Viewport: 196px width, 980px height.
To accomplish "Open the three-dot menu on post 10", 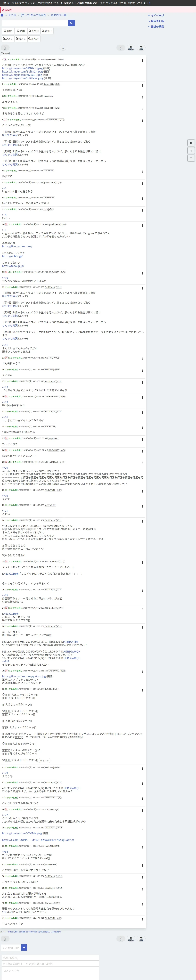I will pos(142,225).
